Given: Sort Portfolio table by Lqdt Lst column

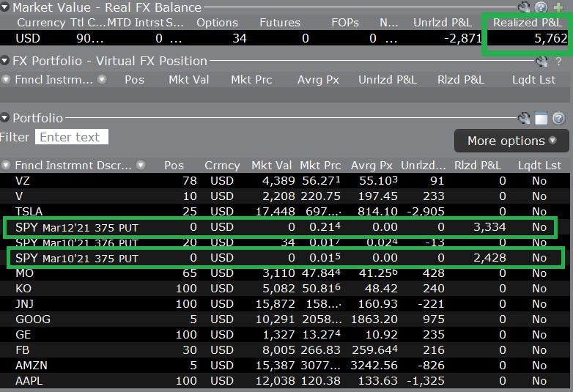Looking at the screenshot, I should pyautogui.click(x=539, y=166).
